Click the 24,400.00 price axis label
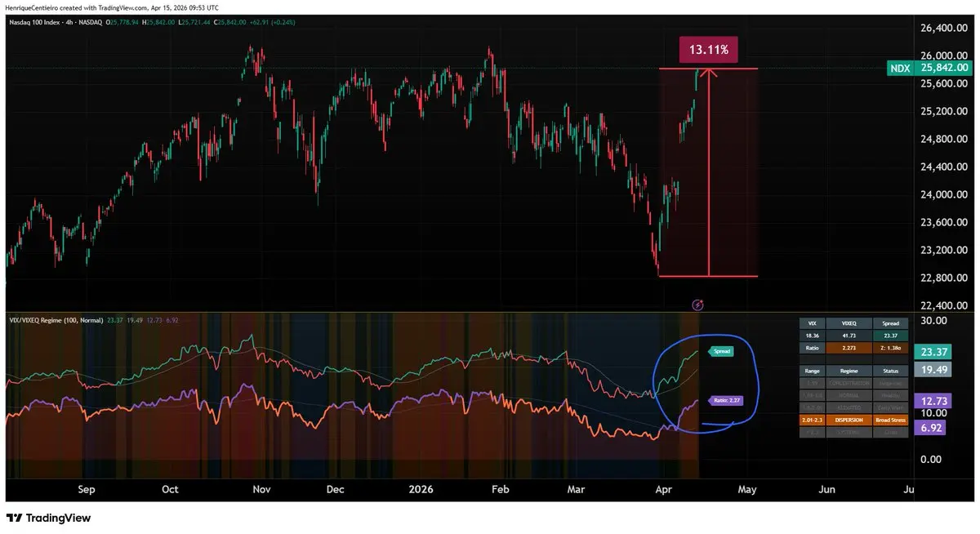Viewport: 980px width, 534px height. point(944,167)
